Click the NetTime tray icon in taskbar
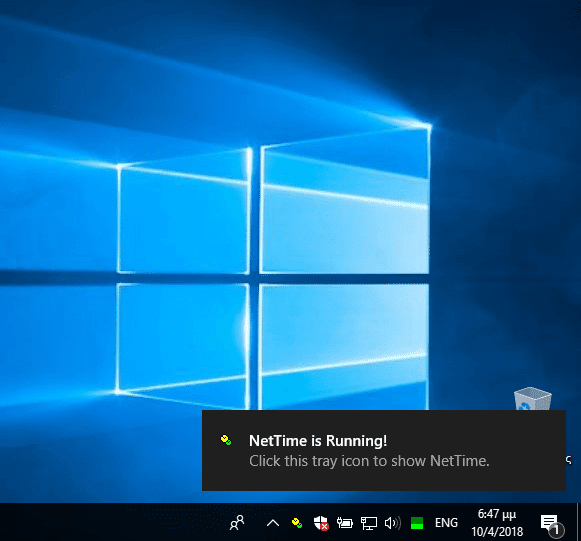 click(x=297, y=523)
